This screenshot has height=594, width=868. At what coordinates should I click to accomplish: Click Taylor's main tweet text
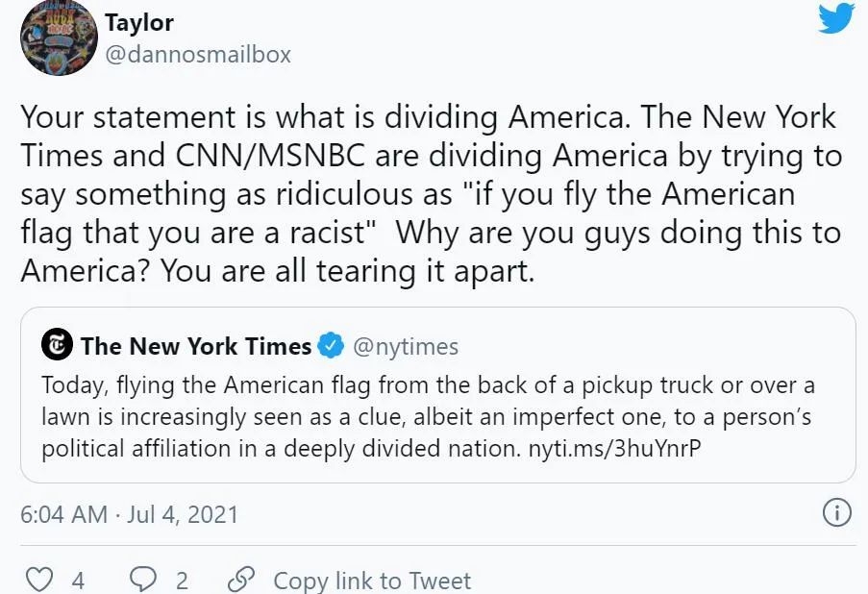click(x=432, y=194)
